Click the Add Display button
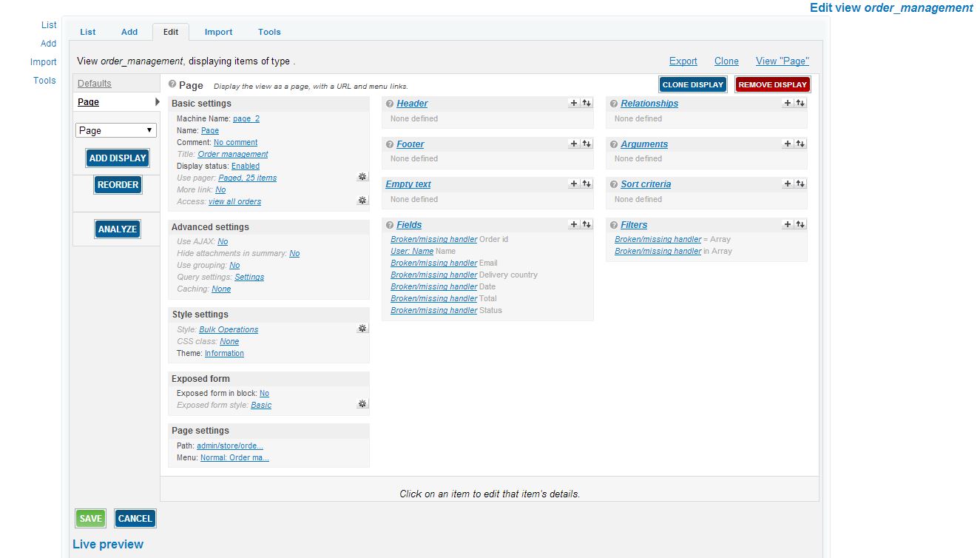The width and height of the screenshot is (980, 558). [x=118, y=158]
